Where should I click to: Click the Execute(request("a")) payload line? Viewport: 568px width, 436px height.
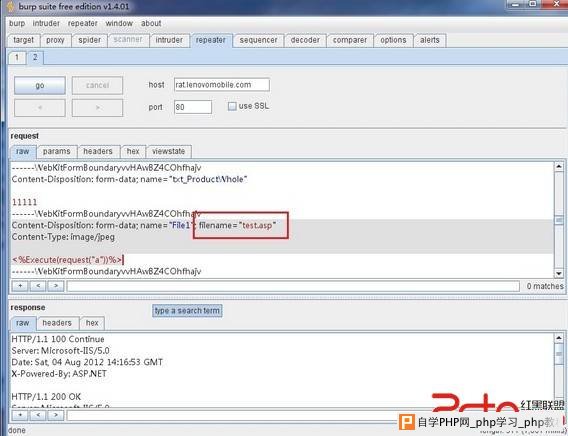click(x=67, y=260)
